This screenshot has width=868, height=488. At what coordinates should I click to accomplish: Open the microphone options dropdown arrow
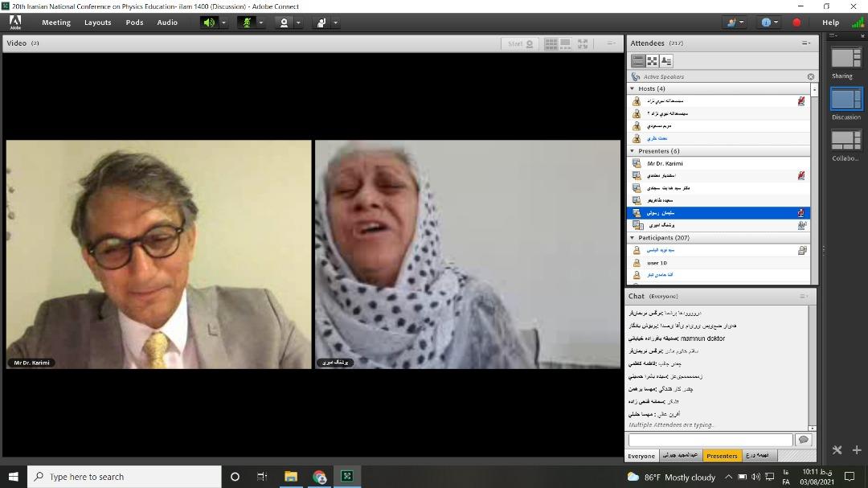click(x=261, y=23)
